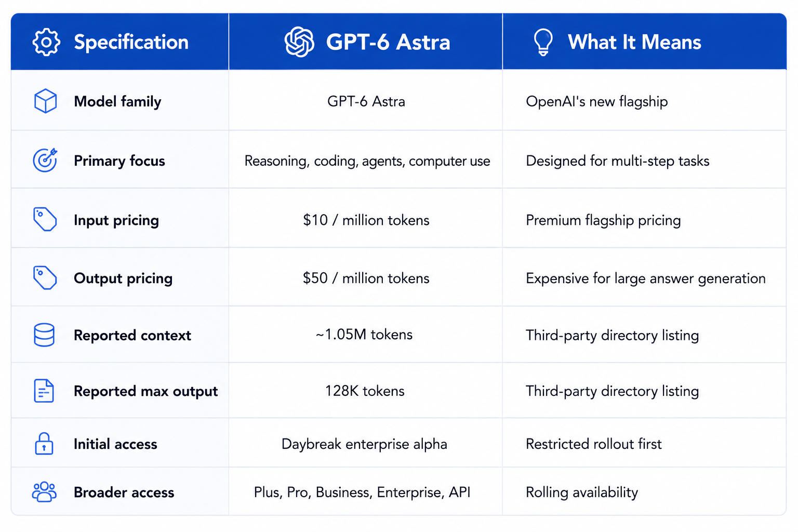798x532 pixels.
Task: Click the database icon beside Reported context
Action: (x=44, y=335)
